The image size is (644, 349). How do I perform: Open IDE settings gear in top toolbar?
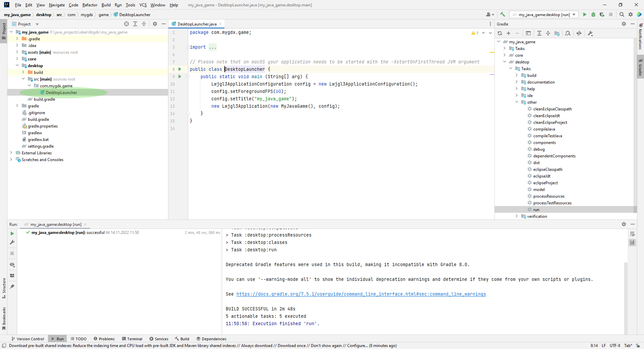click(x=631, y=14)
